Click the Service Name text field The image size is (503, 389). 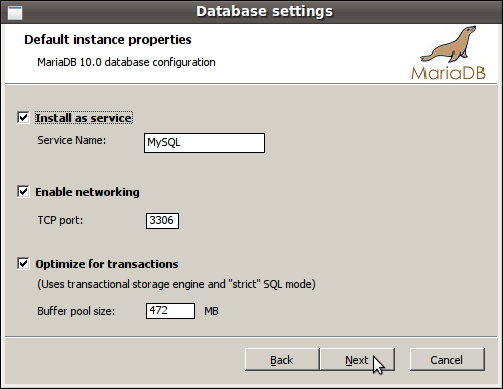(x=204, y=143)
